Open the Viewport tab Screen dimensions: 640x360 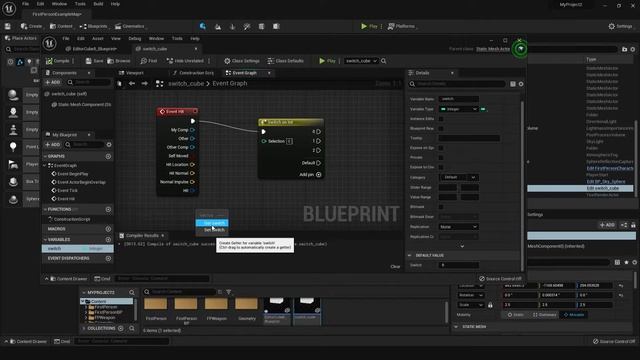click(x=131, y=73)
